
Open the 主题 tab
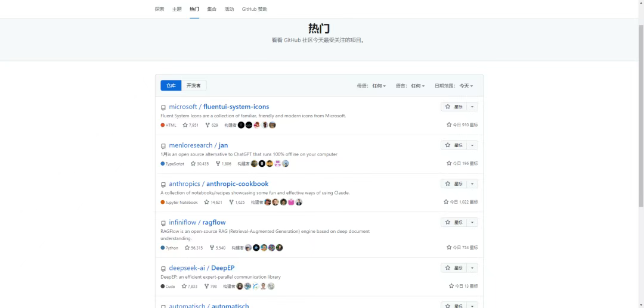pos(177,9)
